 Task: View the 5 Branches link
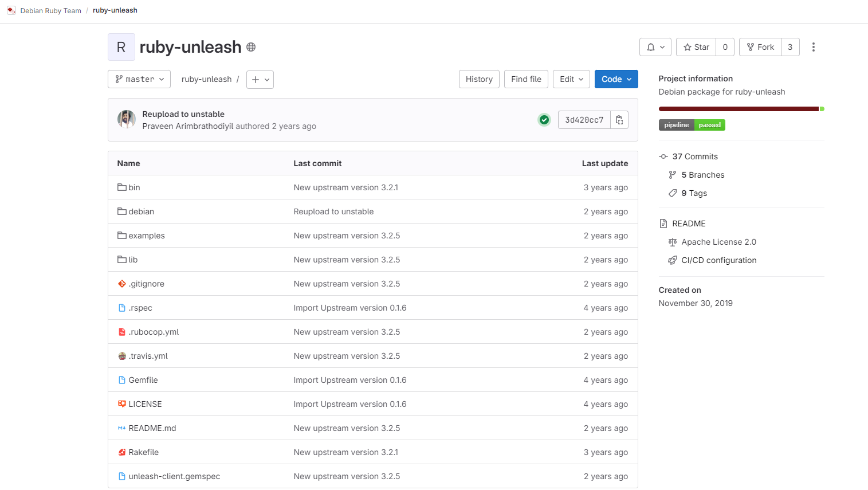(703, 175)
